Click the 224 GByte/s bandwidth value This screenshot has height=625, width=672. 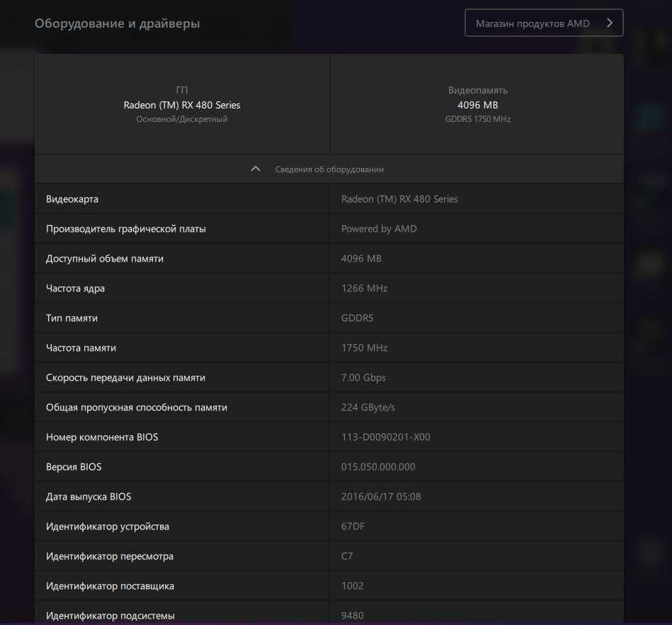coord(368,407)
